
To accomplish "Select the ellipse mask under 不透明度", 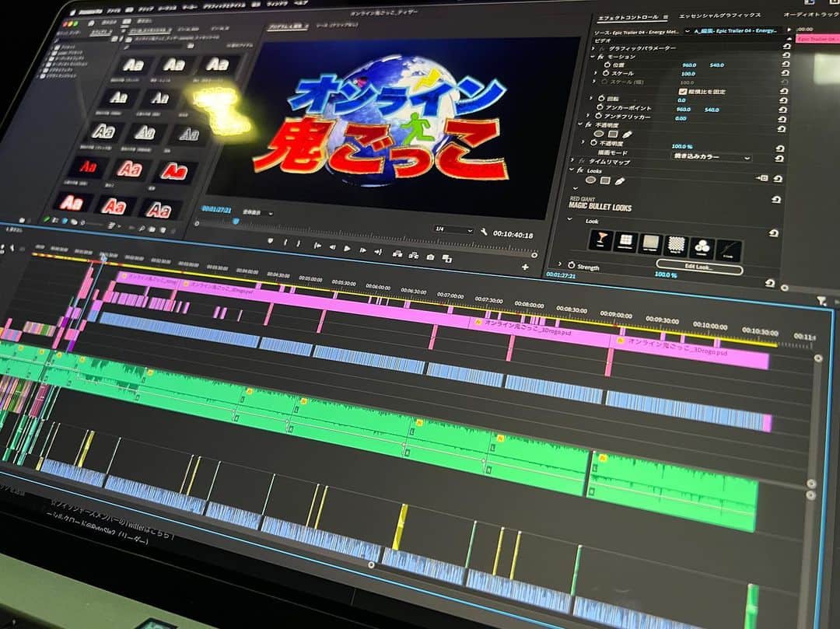I will click(x=599, y=133).
